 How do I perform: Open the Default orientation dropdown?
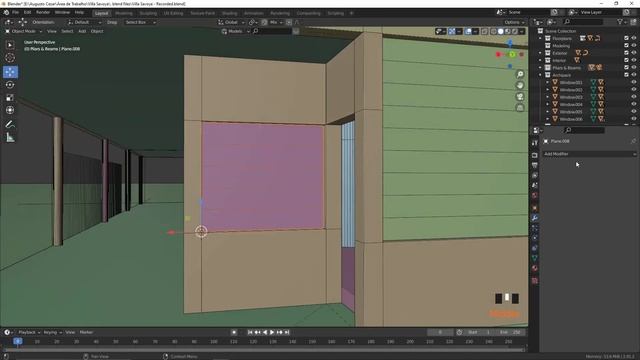click(84, 22)
